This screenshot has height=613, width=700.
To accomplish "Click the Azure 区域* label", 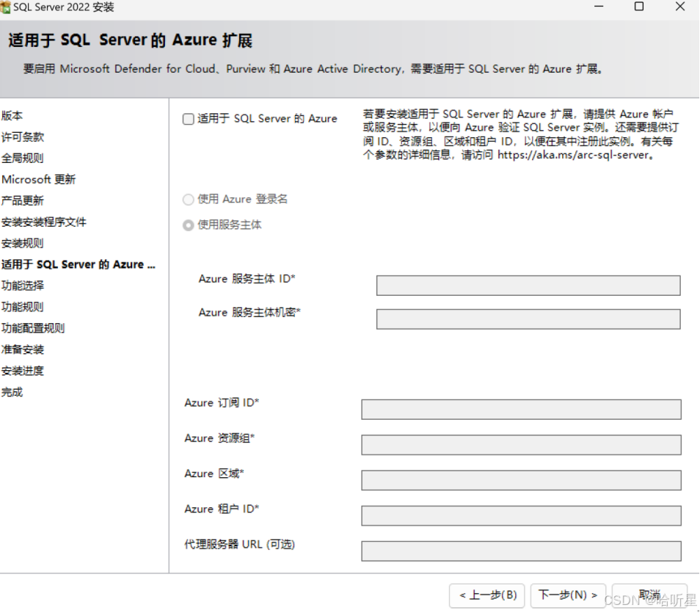I will pos(214,474).
